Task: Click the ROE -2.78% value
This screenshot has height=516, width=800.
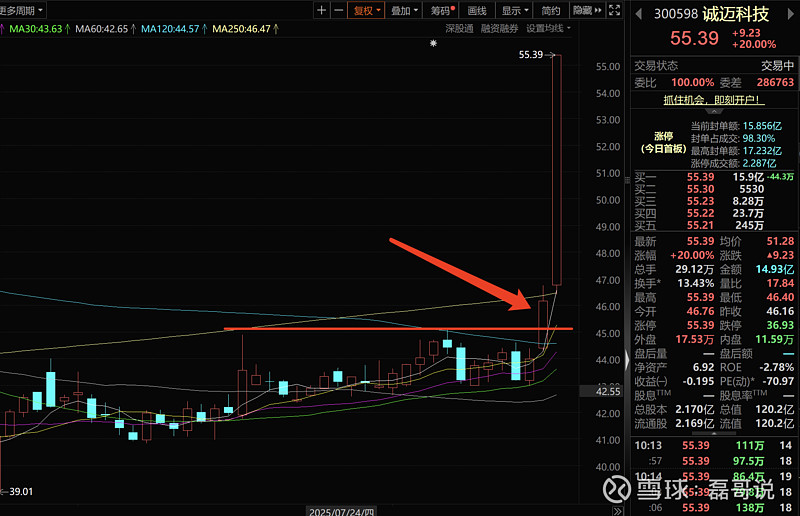Action: click(777, 367)
